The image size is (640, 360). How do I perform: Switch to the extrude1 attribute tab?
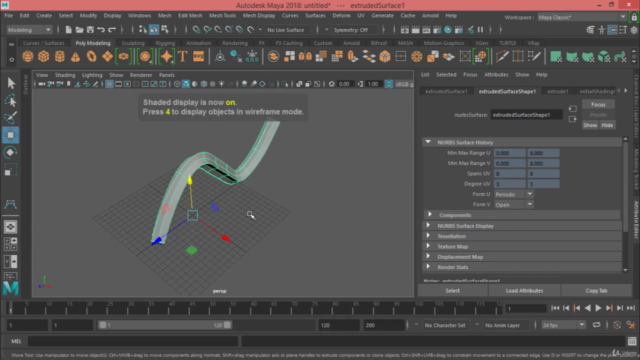557,91
